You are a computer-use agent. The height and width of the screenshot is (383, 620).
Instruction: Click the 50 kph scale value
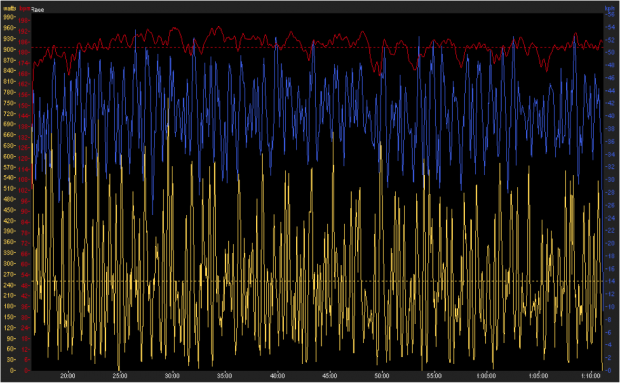(611, 53)
